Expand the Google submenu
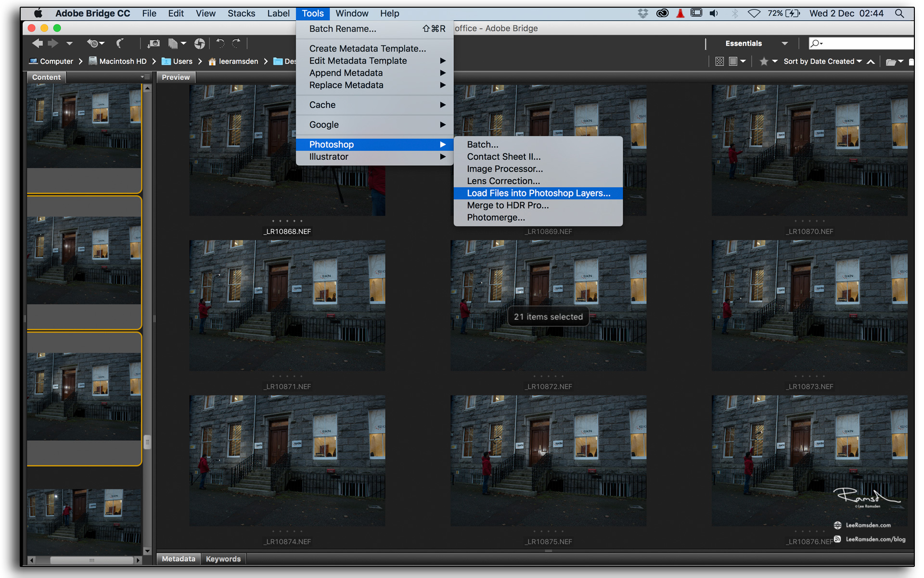Image resolution: width=924 pixels, height=578 pixels. pyautogui.click(x=374, y=125)
